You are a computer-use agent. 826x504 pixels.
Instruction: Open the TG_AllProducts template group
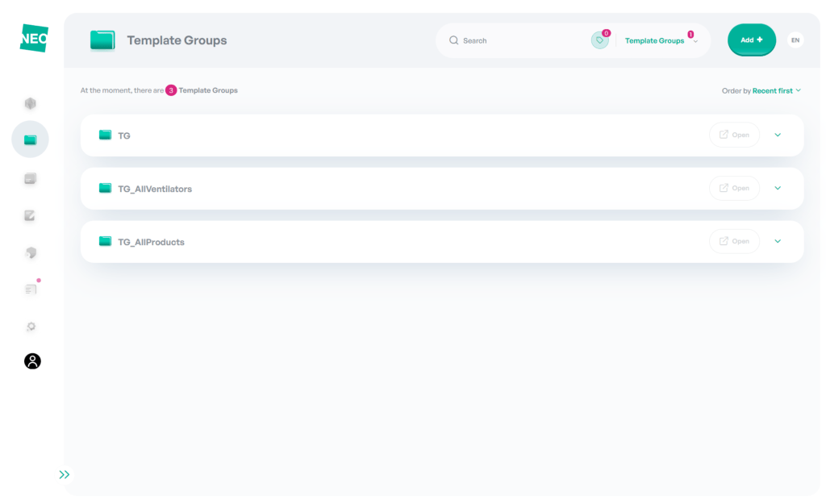pos(734,241)
